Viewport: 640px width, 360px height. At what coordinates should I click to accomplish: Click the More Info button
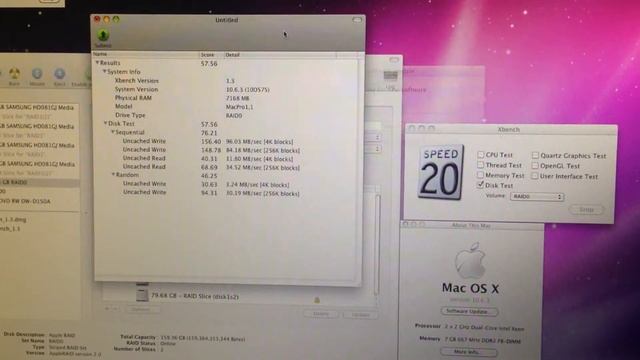[x=469, y=351]
